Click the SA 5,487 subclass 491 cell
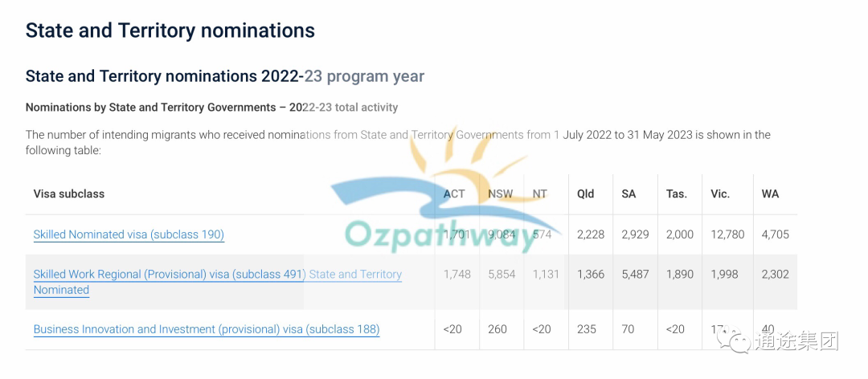Viewport: 868px width, 379px height. (x=635, y=275)
